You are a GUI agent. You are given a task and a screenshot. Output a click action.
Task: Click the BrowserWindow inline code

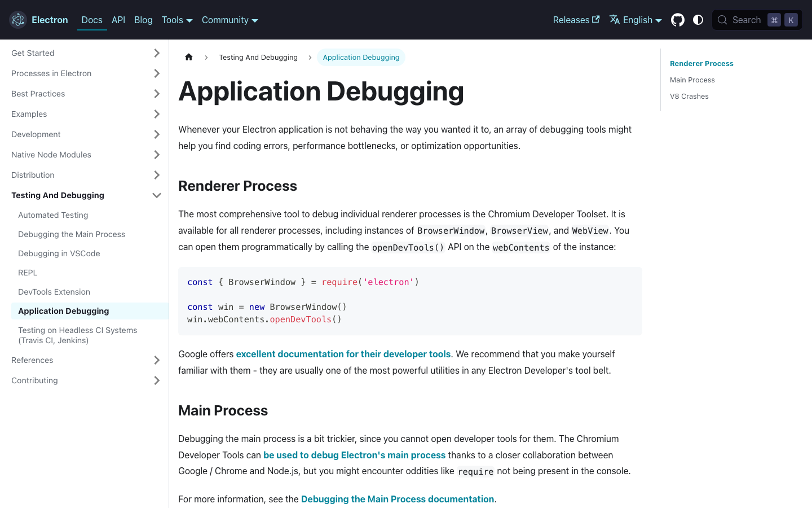tap(451, 231)
